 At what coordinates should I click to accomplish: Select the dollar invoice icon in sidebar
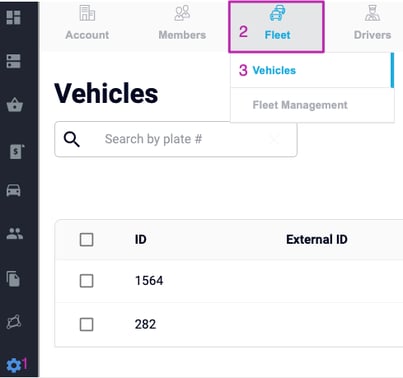pyautogui.click(x=16, y=152)
